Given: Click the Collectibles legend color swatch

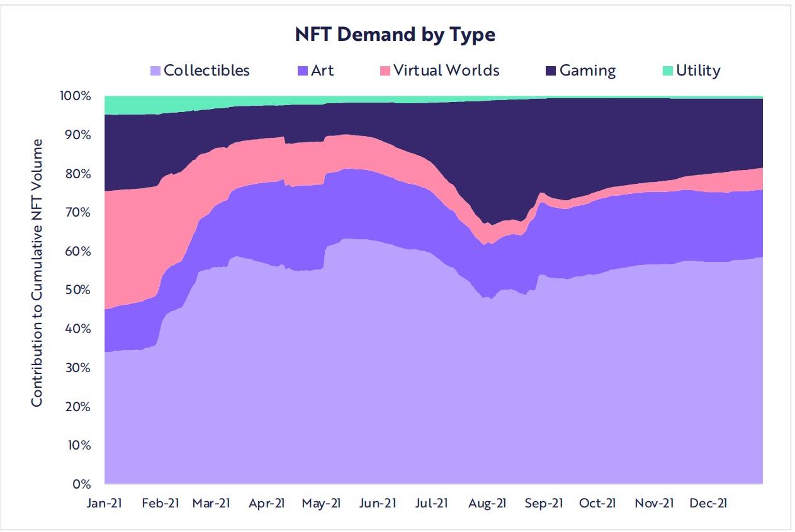Looking at the screenshot, I should pos(156,71).
